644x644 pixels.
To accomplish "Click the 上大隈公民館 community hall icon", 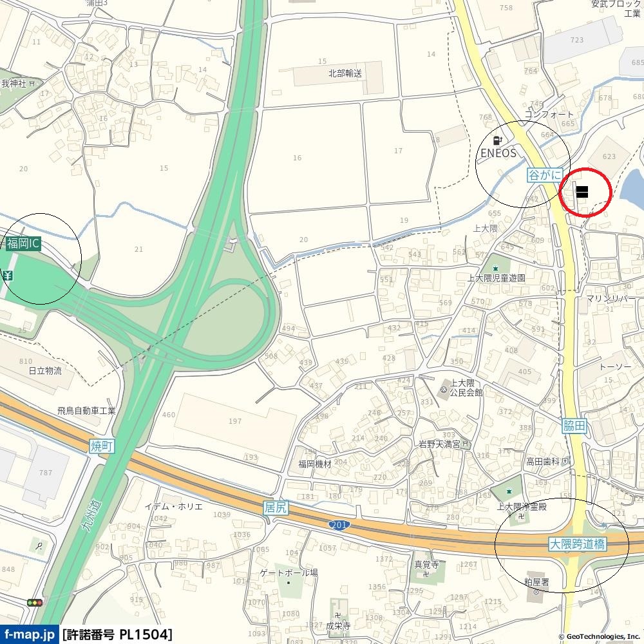I will click(444, 388).
